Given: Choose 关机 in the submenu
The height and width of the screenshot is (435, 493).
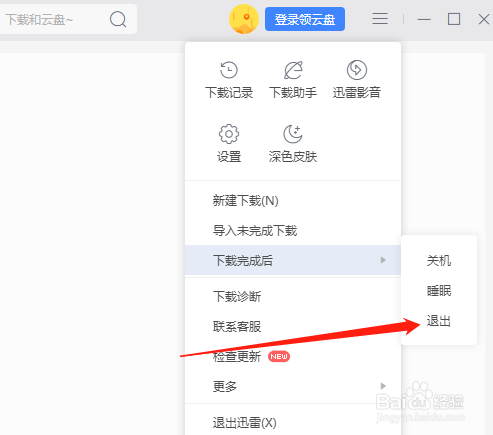Looking at the screenshot, I should point(439,260).
